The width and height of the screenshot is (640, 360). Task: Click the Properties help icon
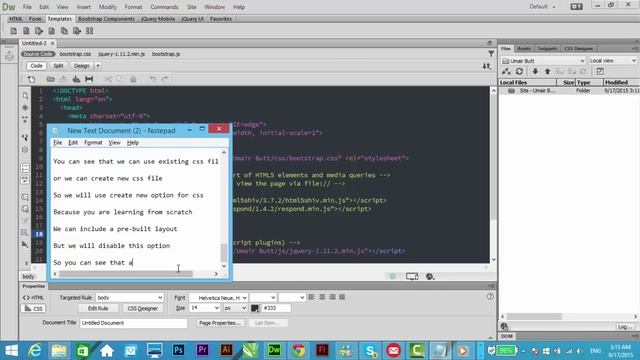coord(490,297)
